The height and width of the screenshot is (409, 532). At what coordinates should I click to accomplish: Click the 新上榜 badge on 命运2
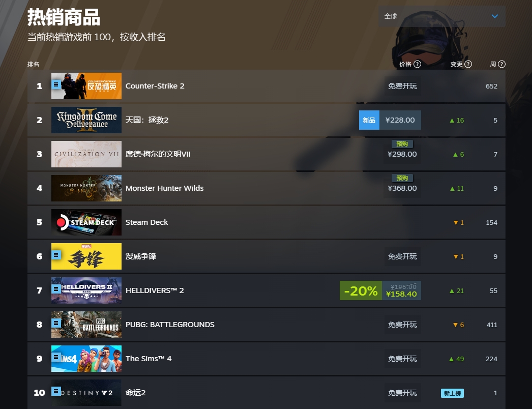452,393
